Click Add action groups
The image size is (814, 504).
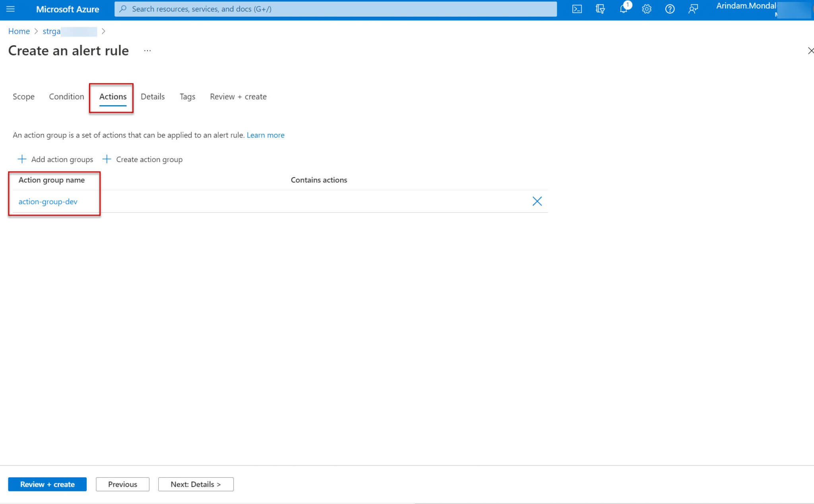[x=55, y=159]
